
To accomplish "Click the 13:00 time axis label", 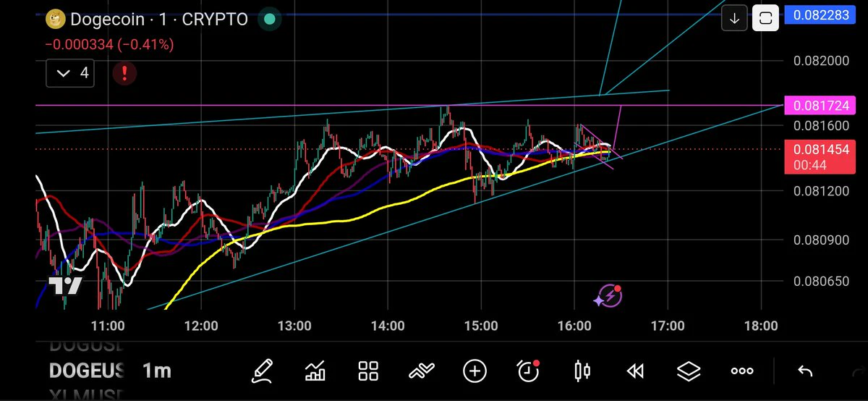I will 294,326.
